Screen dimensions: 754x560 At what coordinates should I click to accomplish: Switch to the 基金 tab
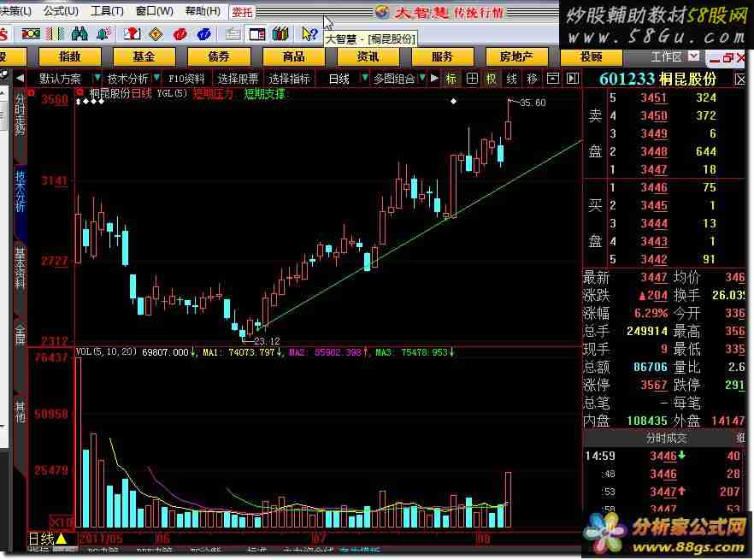tap(144, 56)
